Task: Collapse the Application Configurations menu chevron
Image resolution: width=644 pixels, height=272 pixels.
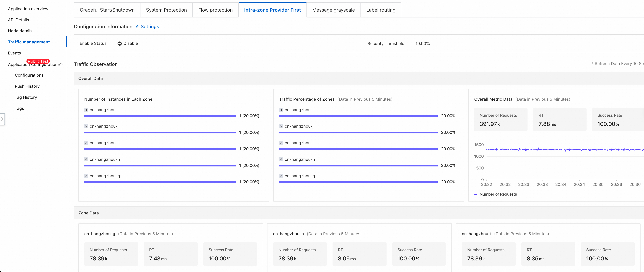Action: pos(61,64)
